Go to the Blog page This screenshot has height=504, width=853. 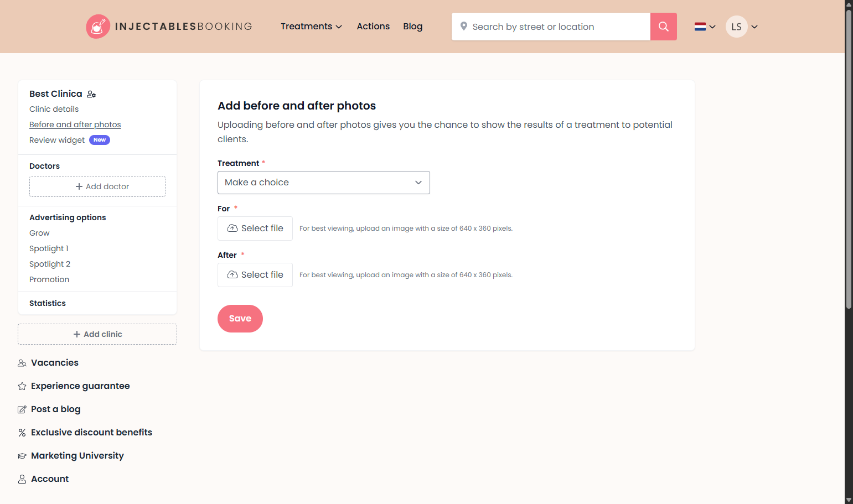[x=413, y=27]
